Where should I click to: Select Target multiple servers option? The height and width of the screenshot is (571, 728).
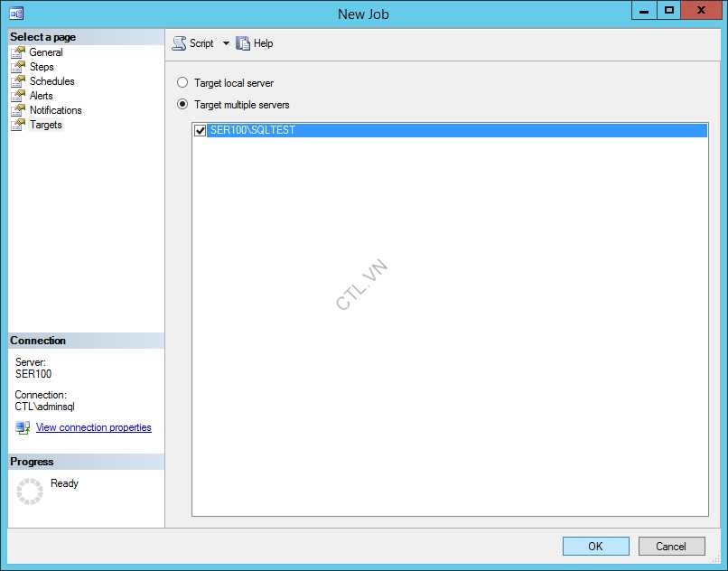182,105
